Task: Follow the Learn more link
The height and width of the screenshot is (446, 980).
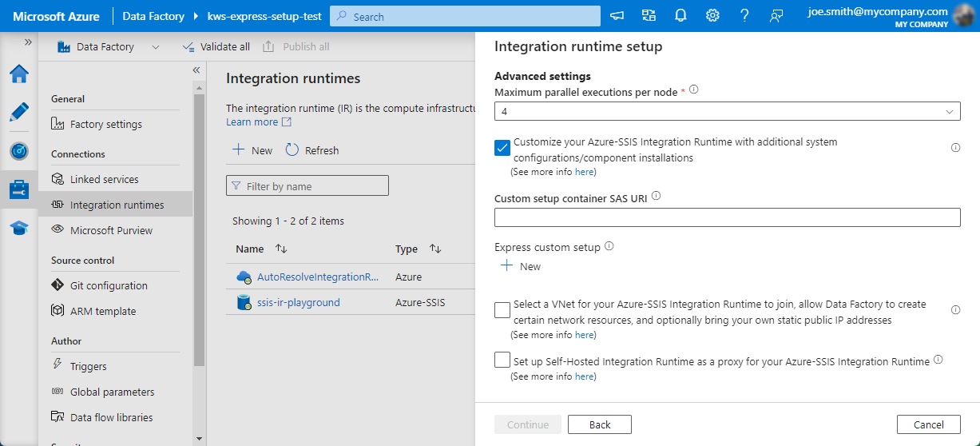Action: click(x=259, y=122)
